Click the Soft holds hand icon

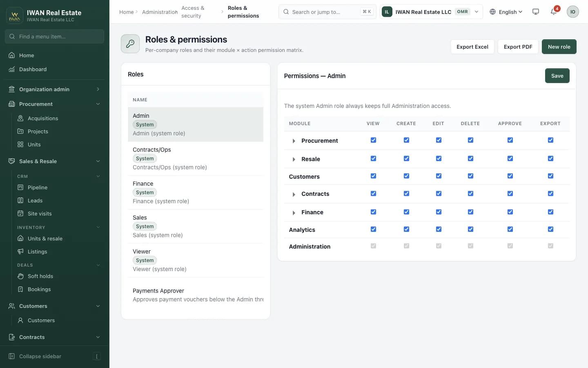[20, 276]
